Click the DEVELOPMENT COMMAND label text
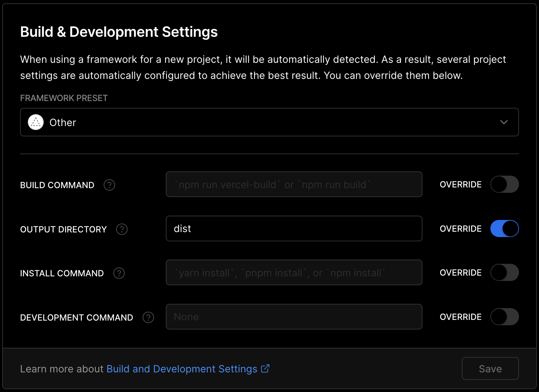 coord(77,317)
